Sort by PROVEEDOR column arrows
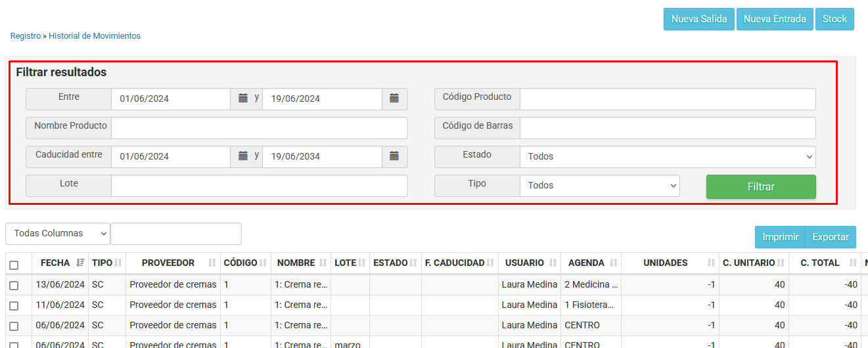 click(x=212, y=263)
